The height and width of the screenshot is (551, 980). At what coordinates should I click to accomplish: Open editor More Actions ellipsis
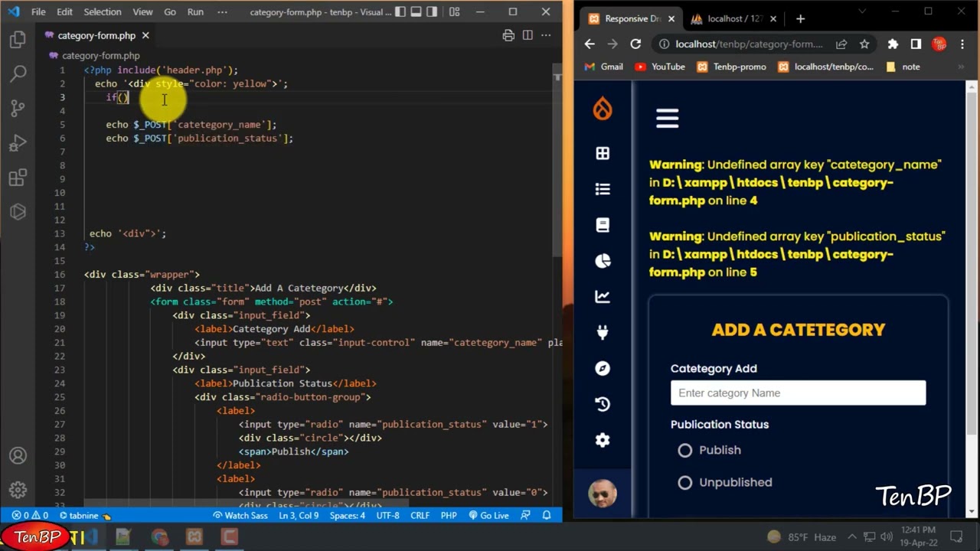pos(546,35)
